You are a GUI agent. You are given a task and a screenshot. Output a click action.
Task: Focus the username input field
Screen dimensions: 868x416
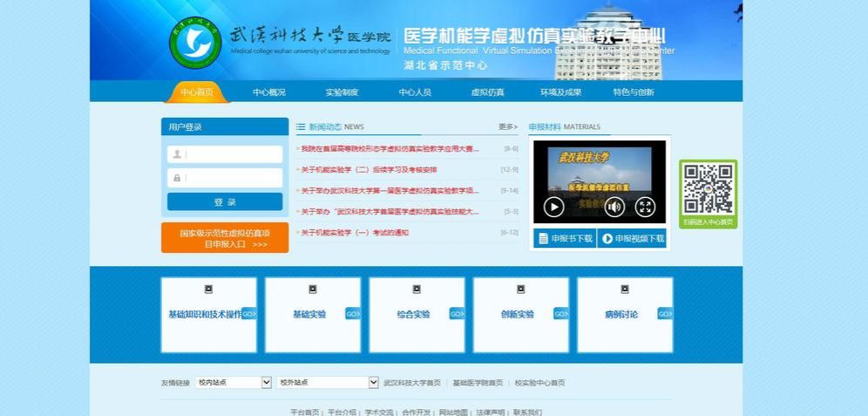click(225, 154)
